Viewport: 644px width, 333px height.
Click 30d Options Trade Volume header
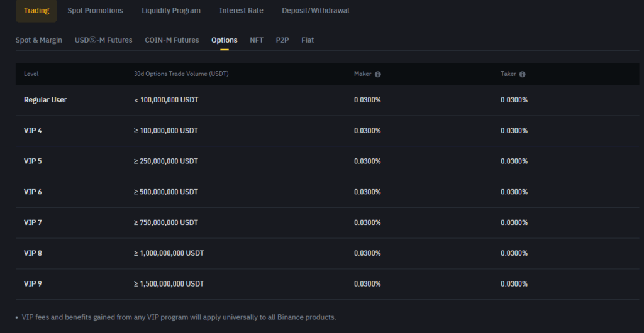pyautogui.click(x=181, y=74)
